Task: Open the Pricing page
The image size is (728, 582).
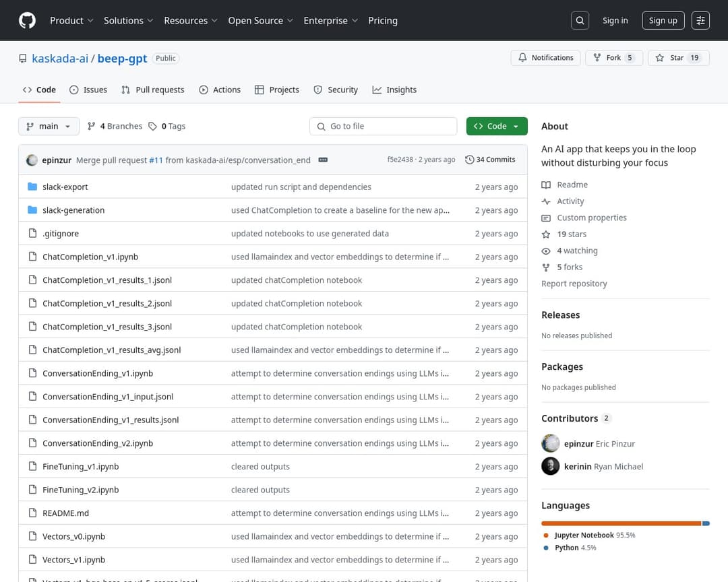Action: click(383, 20)
